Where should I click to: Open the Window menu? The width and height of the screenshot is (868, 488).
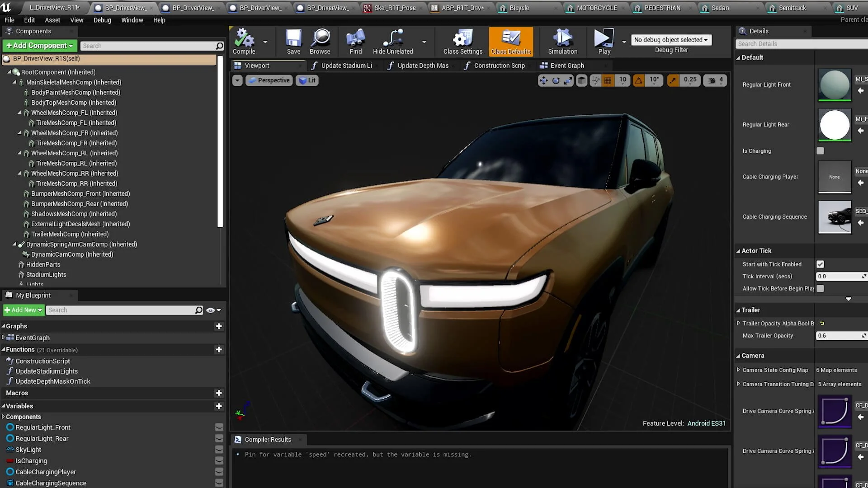coord(132,20)
